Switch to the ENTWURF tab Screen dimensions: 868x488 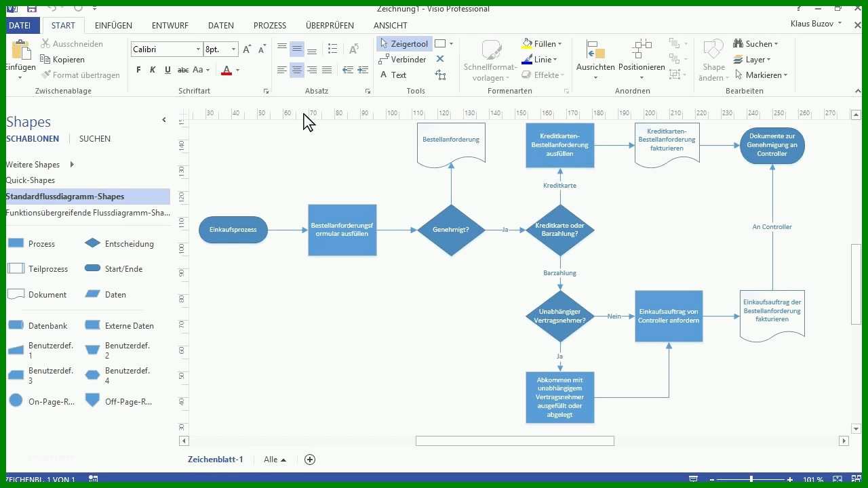pyautogui.click(x=170, y=25)
